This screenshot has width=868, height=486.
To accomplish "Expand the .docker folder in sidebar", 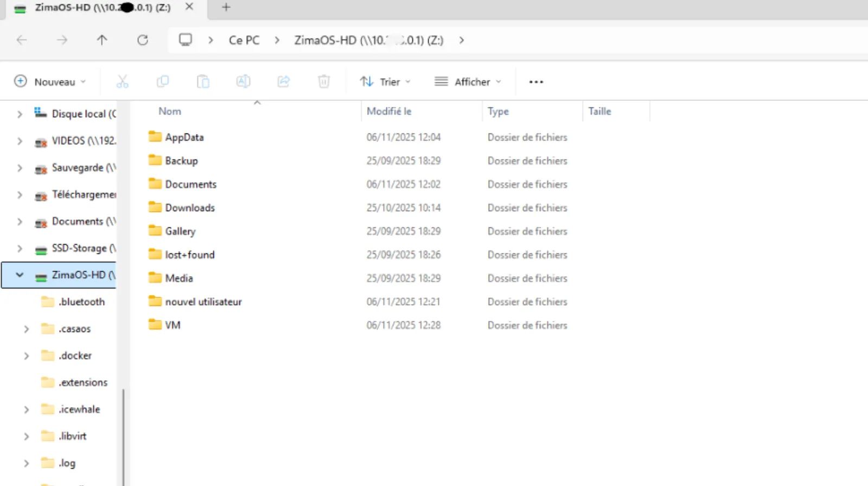I will 26,356.
